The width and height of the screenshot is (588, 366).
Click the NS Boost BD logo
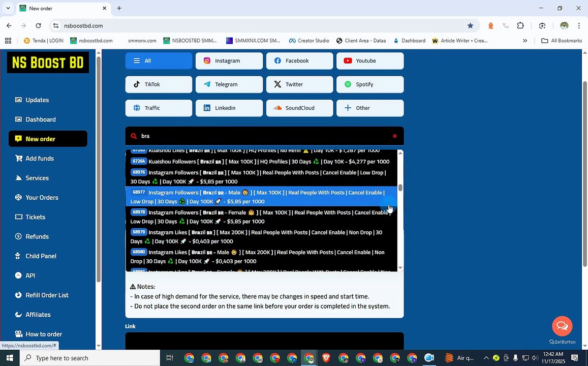pyautogui.click(x=48, y=62)
